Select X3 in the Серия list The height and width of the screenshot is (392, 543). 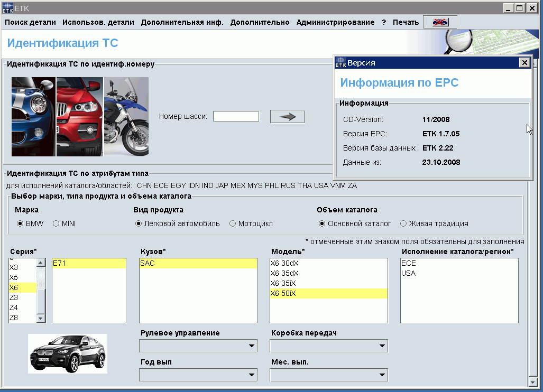pos(23,267)
